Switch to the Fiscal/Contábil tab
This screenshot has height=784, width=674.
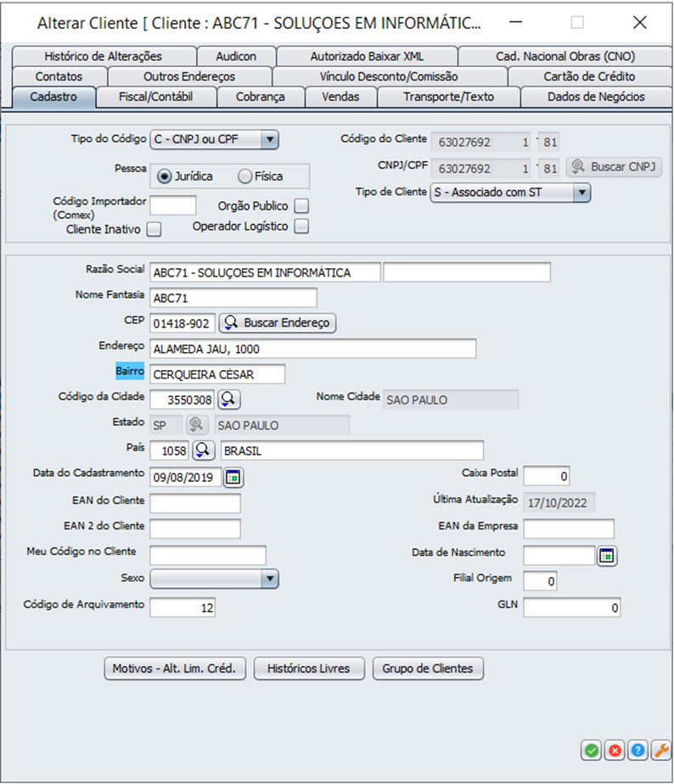(155, 97)
